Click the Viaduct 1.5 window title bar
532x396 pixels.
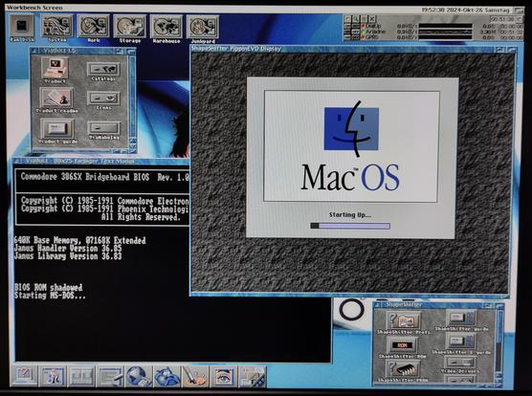(x=83, y=51)
